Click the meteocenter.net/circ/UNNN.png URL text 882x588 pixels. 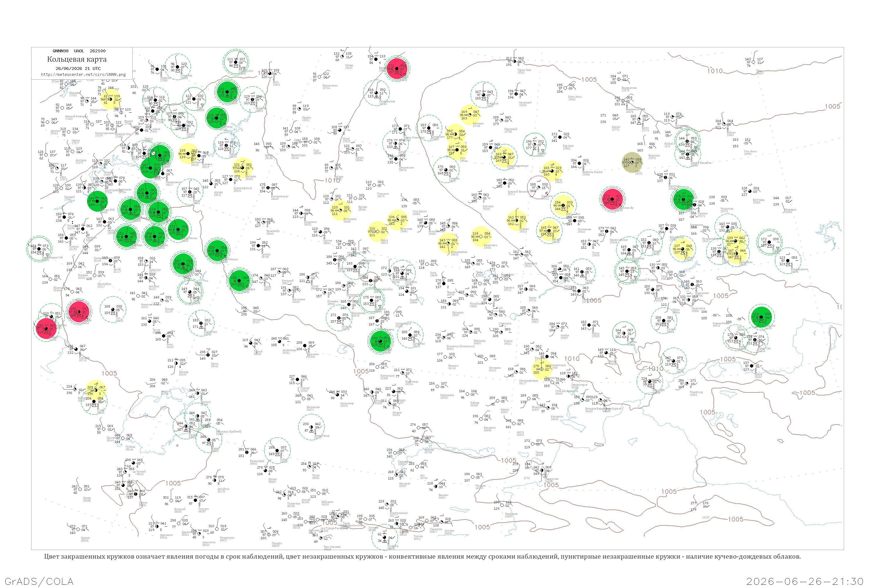(83, 75)
